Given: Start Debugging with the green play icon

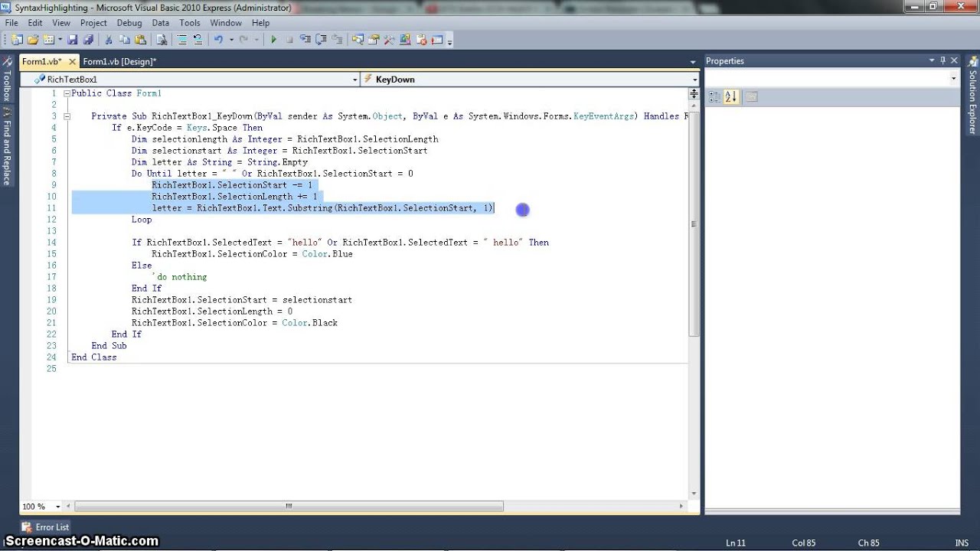Looking at the screenshot, I should point(273,40).
